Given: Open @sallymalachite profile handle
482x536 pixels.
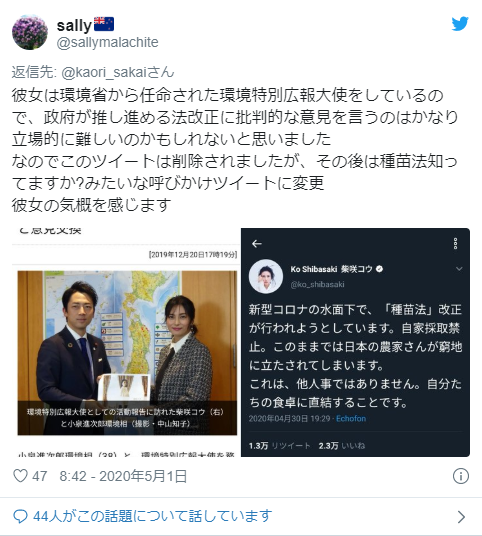Looking at the screenshot, I should (x=107, y=42).
